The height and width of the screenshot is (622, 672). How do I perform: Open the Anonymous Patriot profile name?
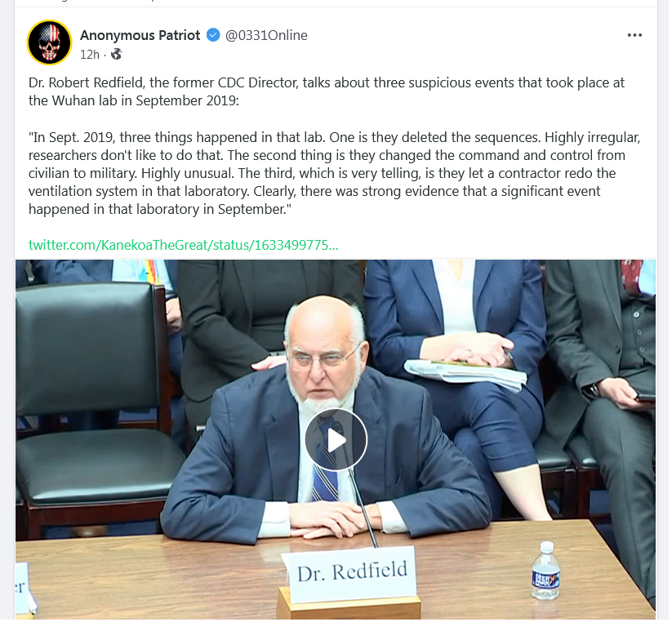tap(140, 35)
